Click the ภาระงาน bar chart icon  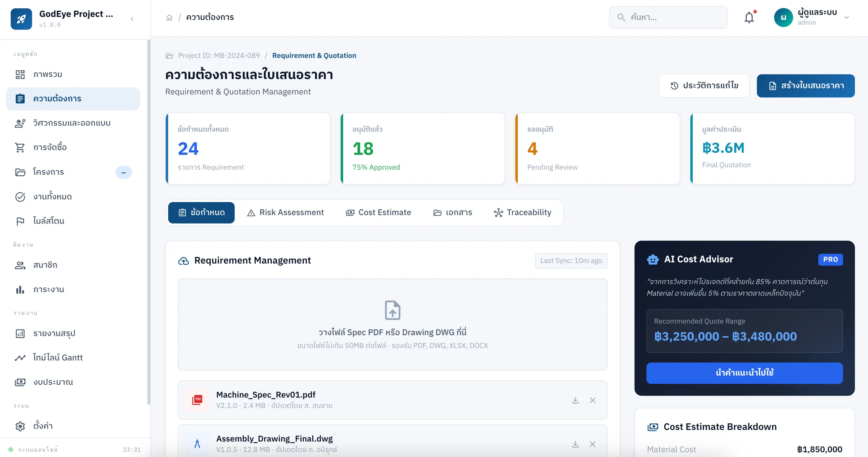(20, 289)
